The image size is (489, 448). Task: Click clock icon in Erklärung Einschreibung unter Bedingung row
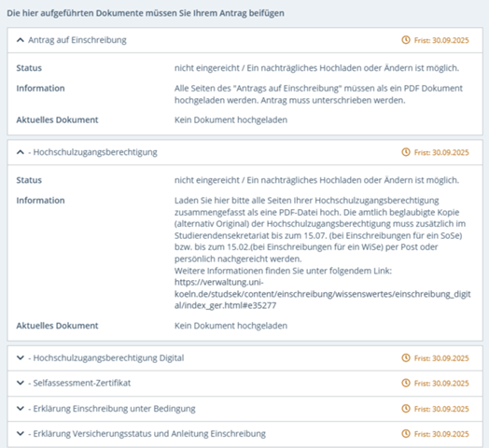point(406,409)
